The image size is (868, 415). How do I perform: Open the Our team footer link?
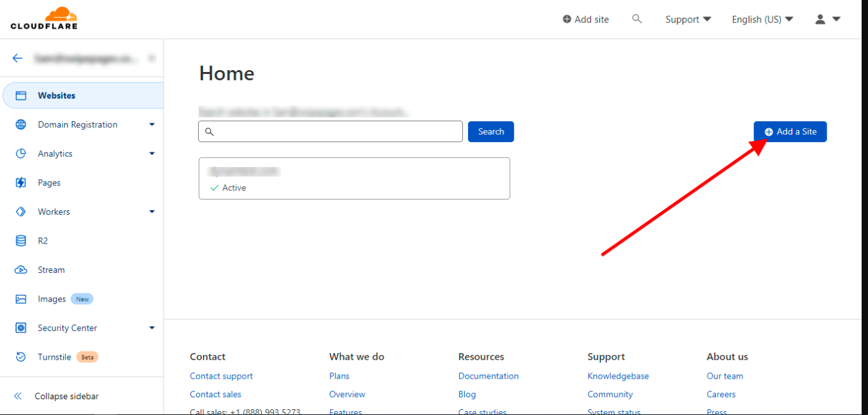pos(725,376)
